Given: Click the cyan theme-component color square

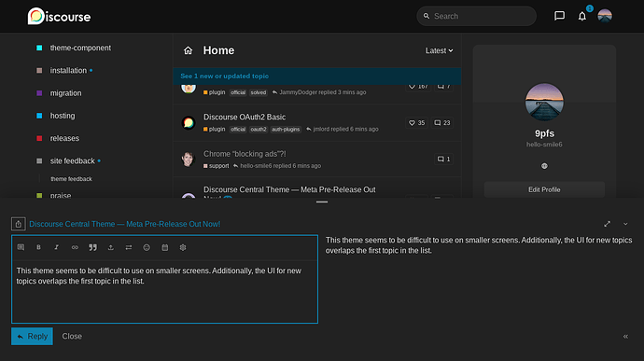Looking at the screenshot, I should click(x=39, y=49).
